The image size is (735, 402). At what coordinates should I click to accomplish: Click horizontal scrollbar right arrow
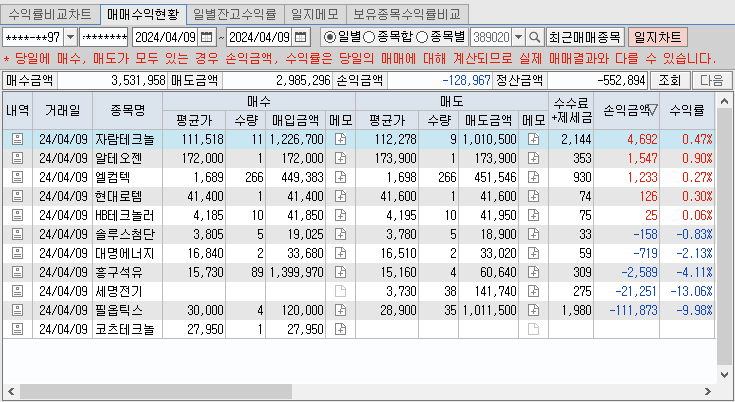pos(708,391)
